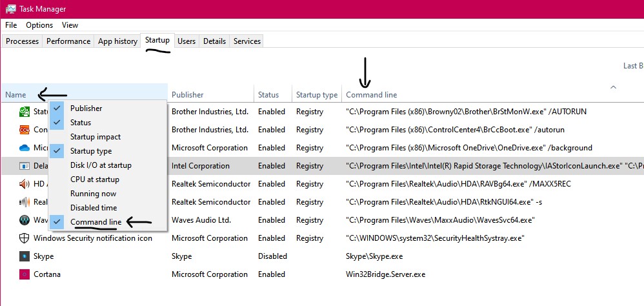Image resolution: width=644 pixels, height=306 pixels.
Task: Open the File menu
Action: point(11,25)
